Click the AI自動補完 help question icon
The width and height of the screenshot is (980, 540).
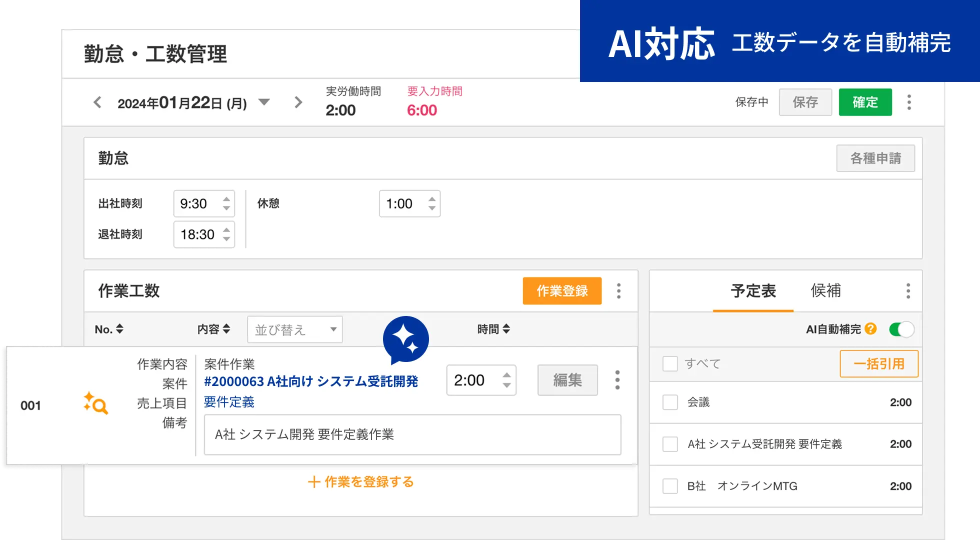pos(870,329)
